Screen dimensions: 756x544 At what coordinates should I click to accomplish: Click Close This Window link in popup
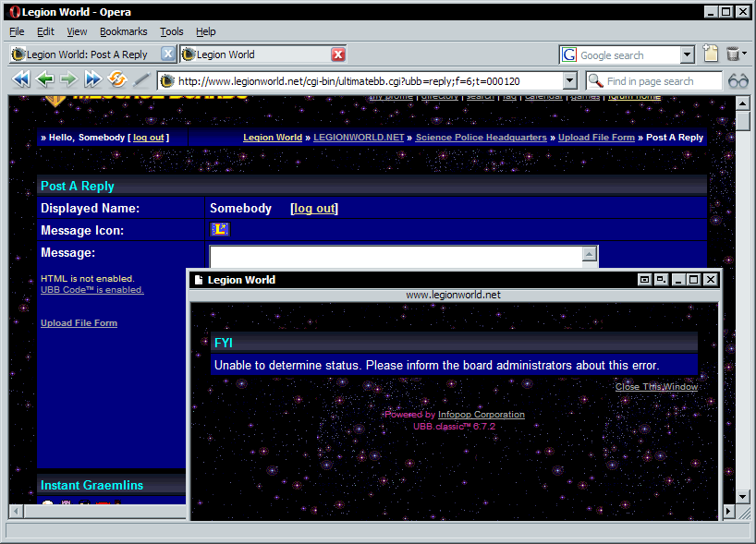(x=657, y=386)
